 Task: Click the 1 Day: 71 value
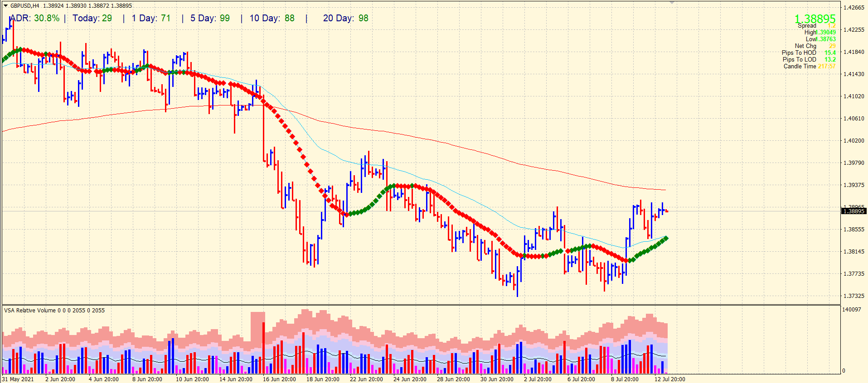coord(151,18)
